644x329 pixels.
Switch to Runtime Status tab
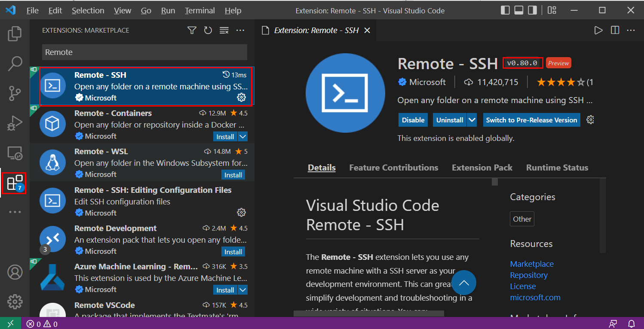click(557, 168)
